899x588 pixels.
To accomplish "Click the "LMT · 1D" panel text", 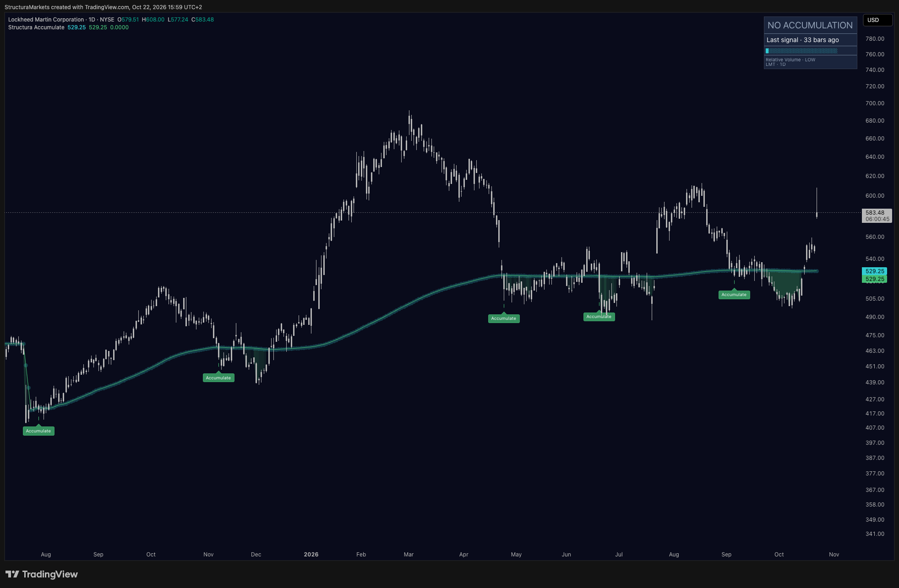I will [776, 65].
